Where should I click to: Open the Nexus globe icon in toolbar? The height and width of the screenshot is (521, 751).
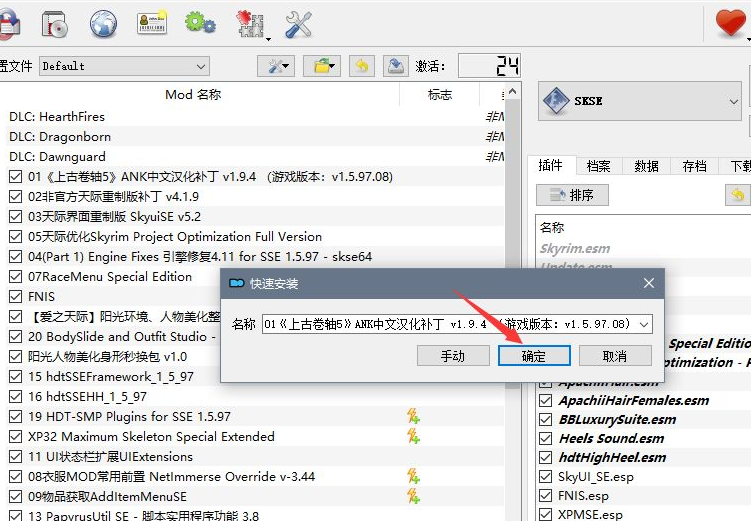tap(103, 24)
